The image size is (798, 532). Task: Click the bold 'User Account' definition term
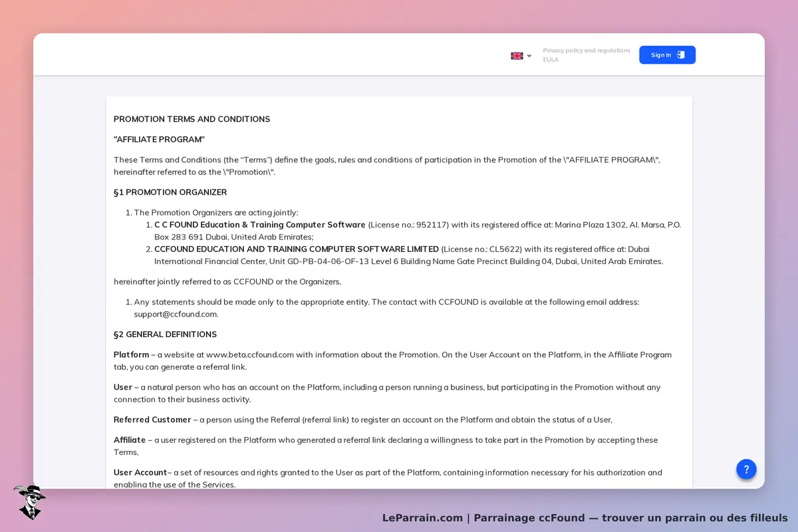tap(140, 473)
